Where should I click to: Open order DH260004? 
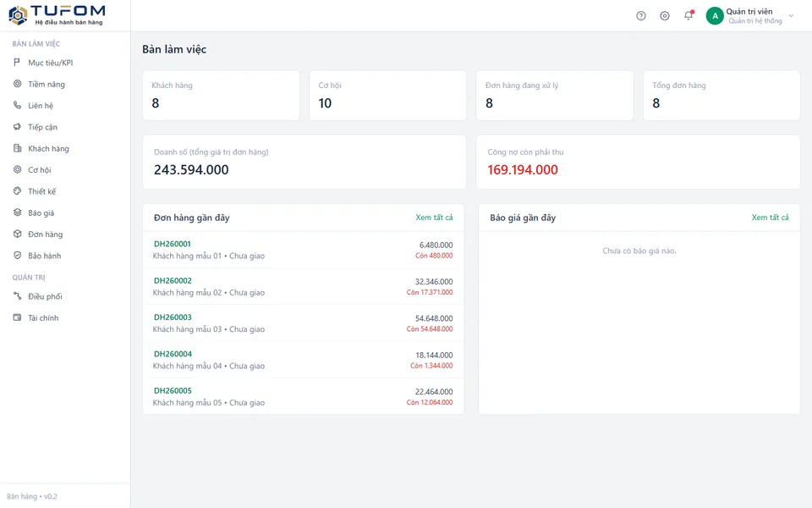point(173,354)
